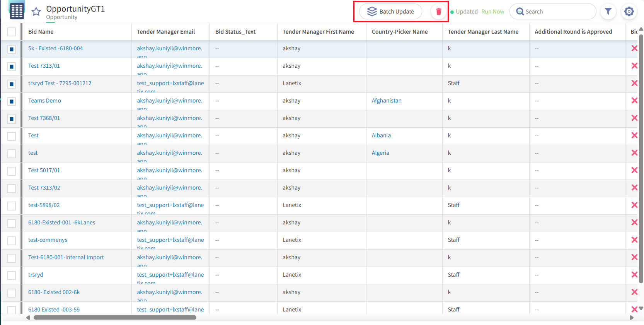This screenshot has width=644, height=325.
Task: Remove row 6180-Existed-001 -6kLanes with red X
Action: (634, 222)
